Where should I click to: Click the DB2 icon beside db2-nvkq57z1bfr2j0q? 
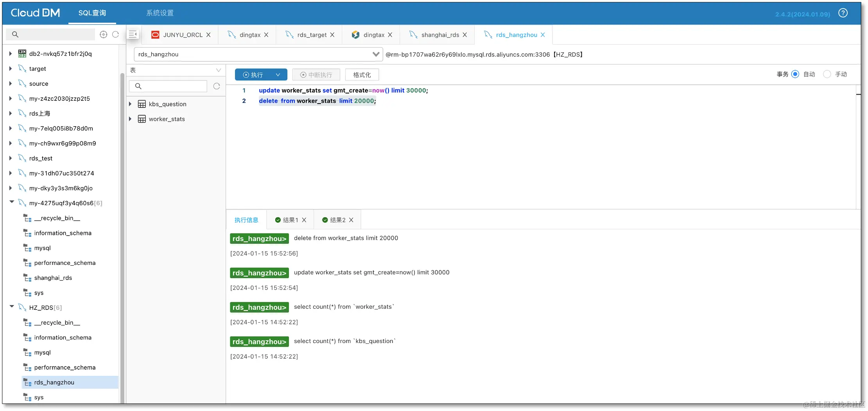tap(22, 54)
